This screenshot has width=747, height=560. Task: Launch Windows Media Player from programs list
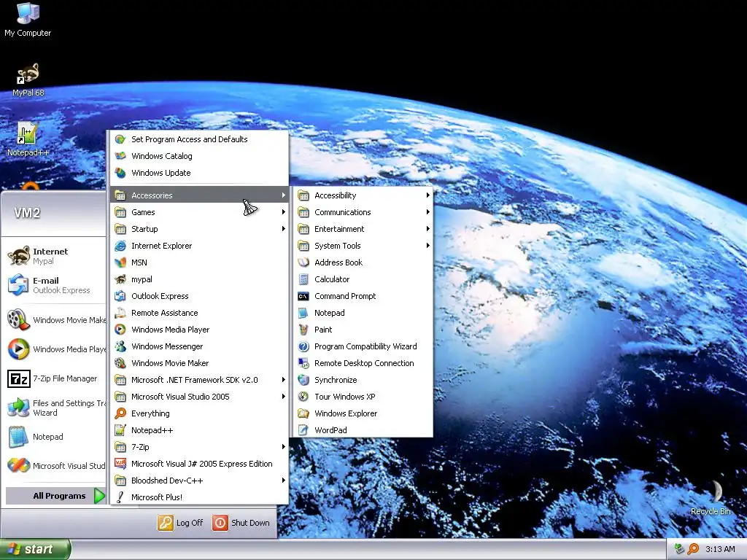tap(200, 330)
